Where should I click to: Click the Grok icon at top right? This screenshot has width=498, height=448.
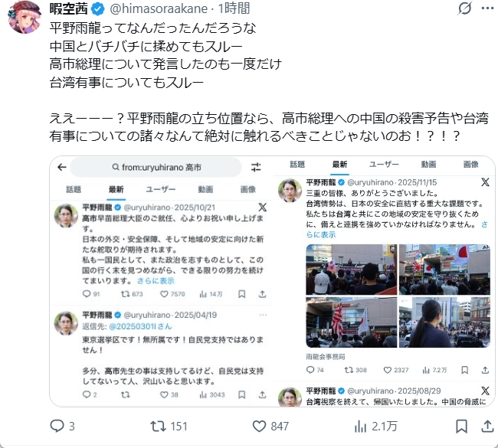(464, 8)
